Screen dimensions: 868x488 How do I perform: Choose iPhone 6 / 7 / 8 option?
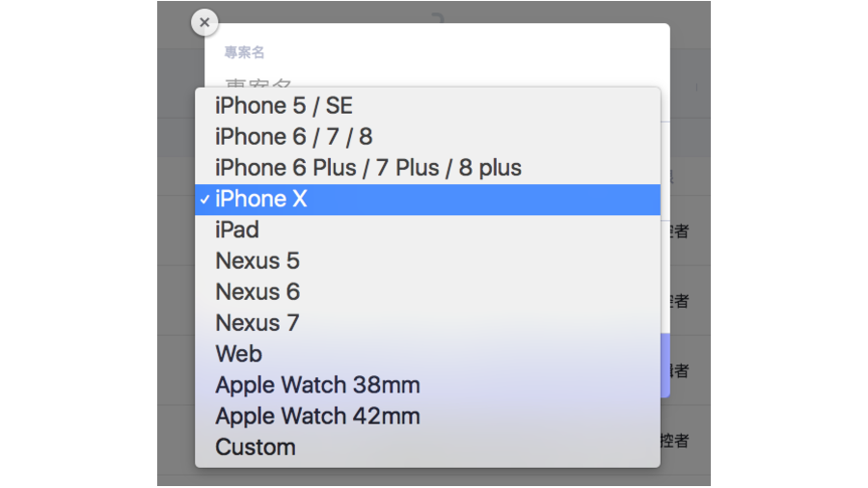(427, 137)
